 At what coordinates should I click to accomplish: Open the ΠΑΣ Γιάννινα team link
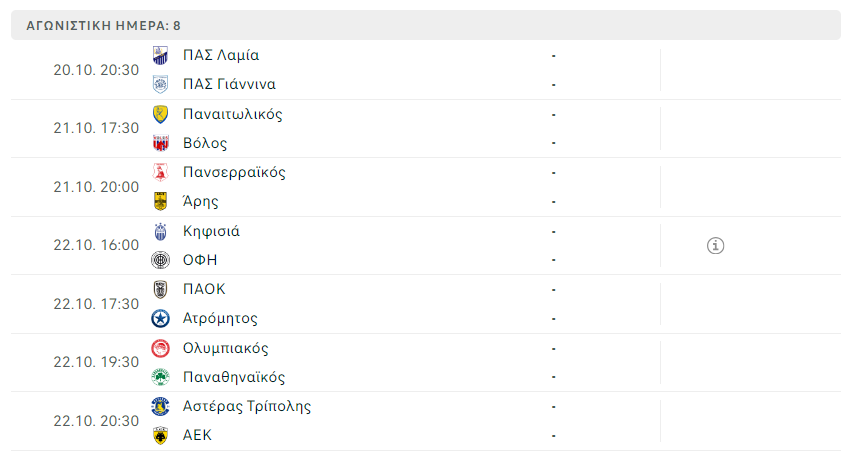pos(229,84)
